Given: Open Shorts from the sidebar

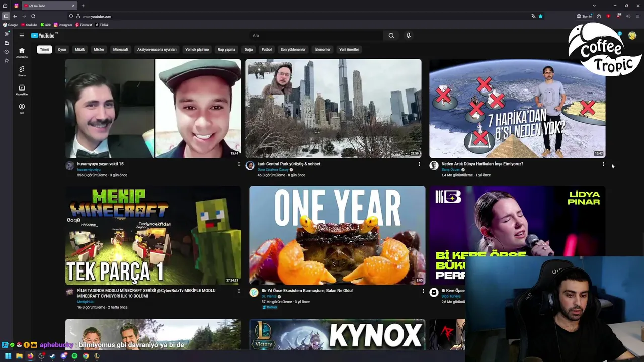Looking at the screenshot, I should [x=22, y=71].
